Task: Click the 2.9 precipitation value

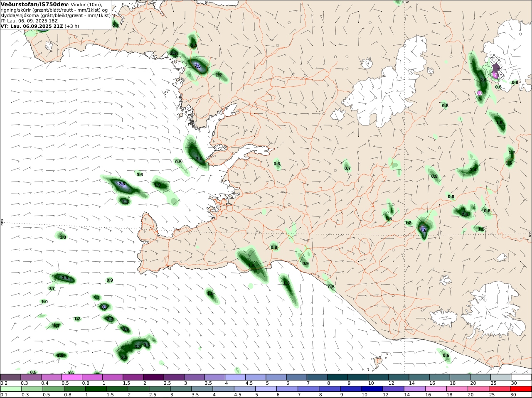Action: [194, 45]
